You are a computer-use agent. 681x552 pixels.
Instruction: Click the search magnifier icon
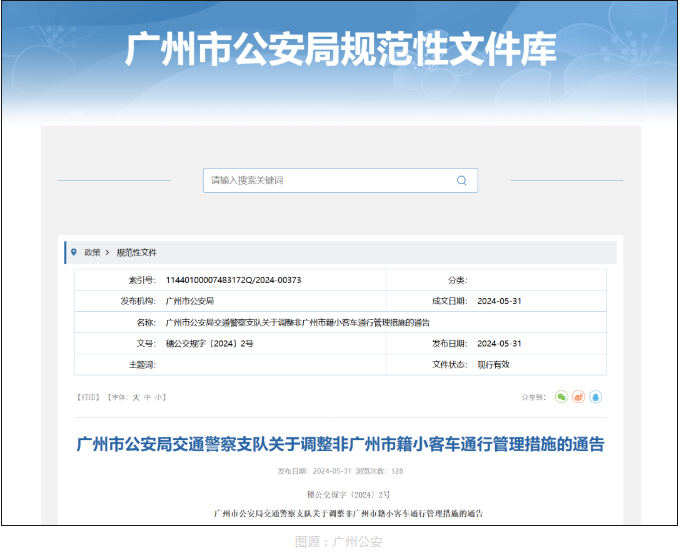461,181
